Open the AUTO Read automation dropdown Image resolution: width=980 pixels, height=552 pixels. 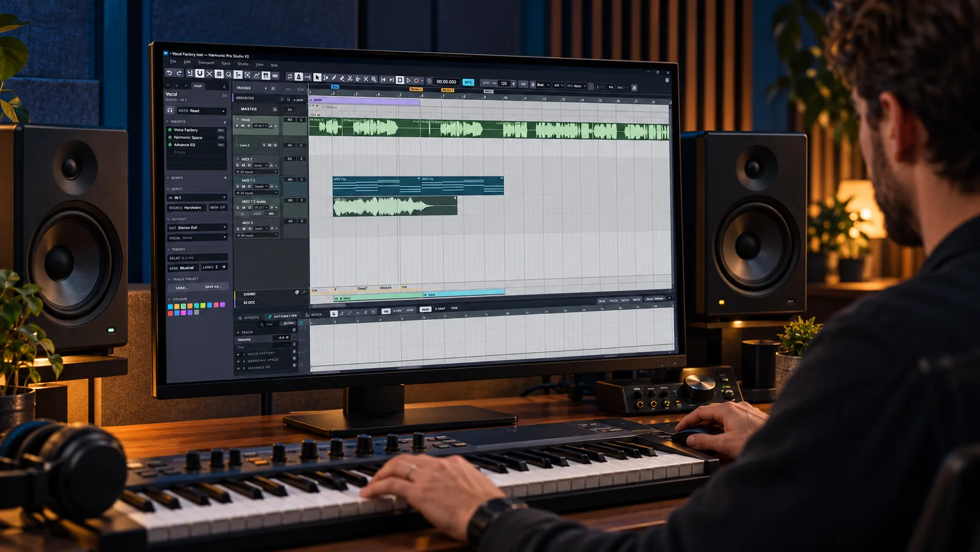pyautogui.click(x=202, y=111)
